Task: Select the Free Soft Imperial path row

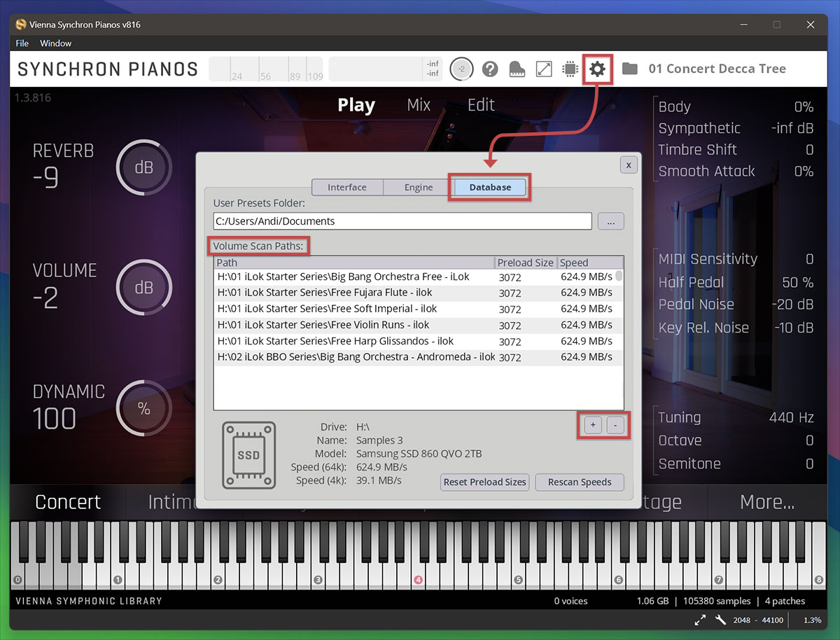Action: [x=415, y=309]
